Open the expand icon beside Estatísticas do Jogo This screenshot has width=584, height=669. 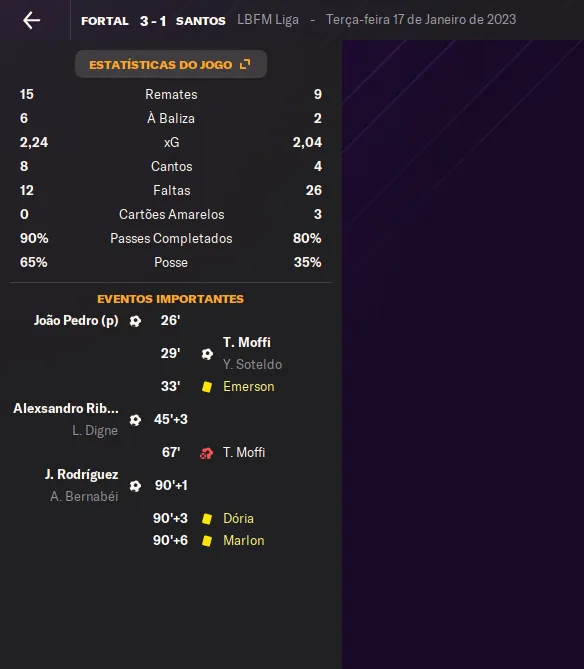[245, 64]
